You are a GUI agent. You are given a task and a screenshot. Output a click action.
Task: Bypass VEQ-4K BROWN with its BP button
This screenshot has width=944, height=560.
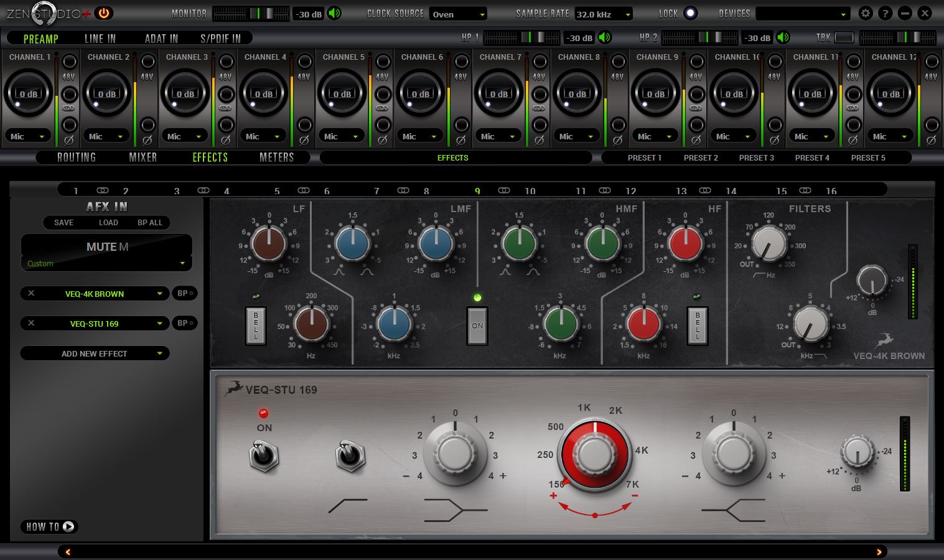(184, 293)
